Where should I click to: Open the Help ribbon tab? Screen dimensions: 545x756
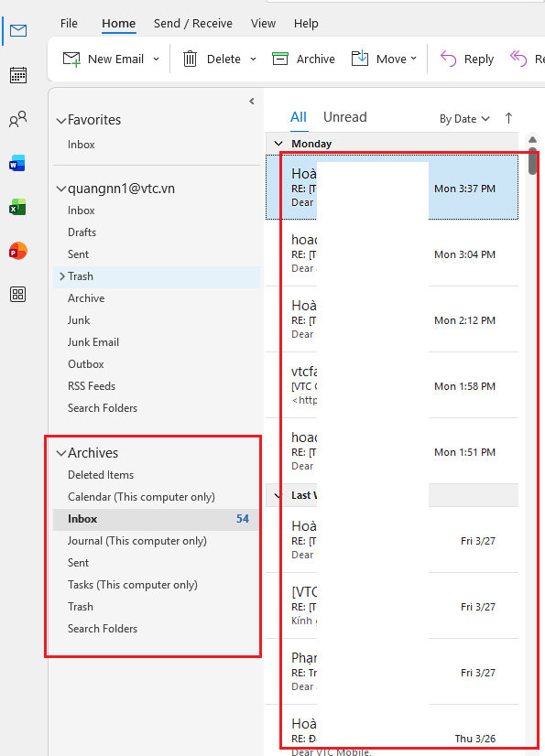[306, 23]
